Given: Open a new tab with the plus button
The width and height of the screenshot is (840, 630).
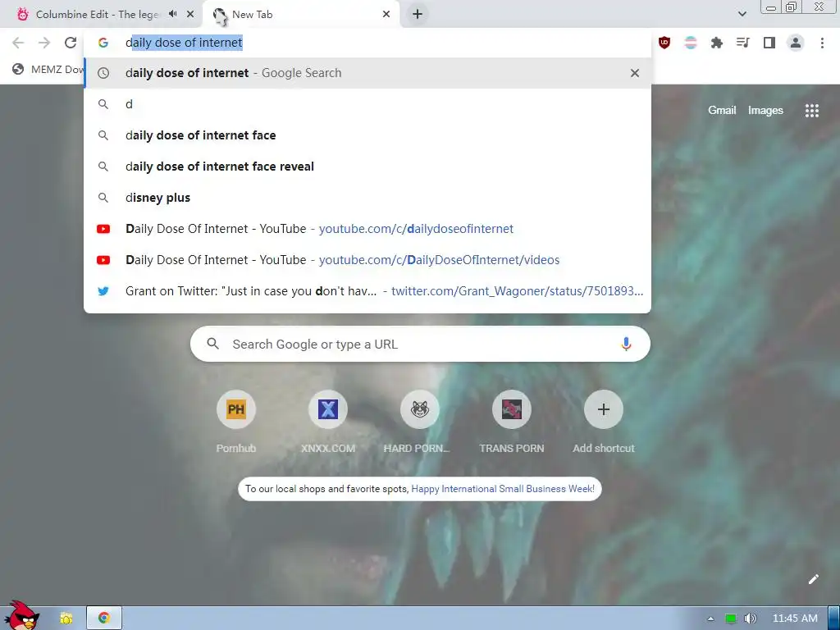Looking at the screenshot, I should (418, 15).
